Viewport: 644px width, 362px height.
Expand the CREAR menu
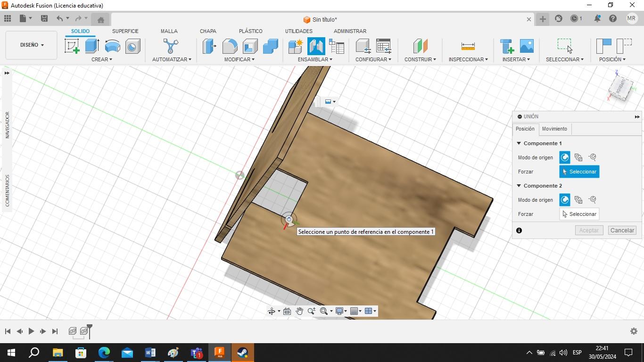click(102, 59)
